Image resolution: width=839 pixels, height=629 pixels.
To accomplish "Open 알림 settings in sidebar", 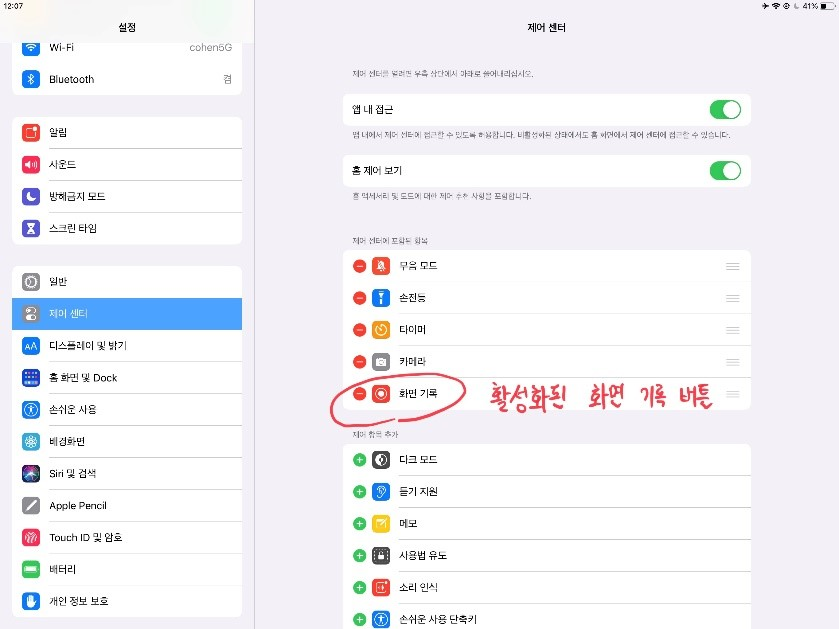I will (127, 133).
